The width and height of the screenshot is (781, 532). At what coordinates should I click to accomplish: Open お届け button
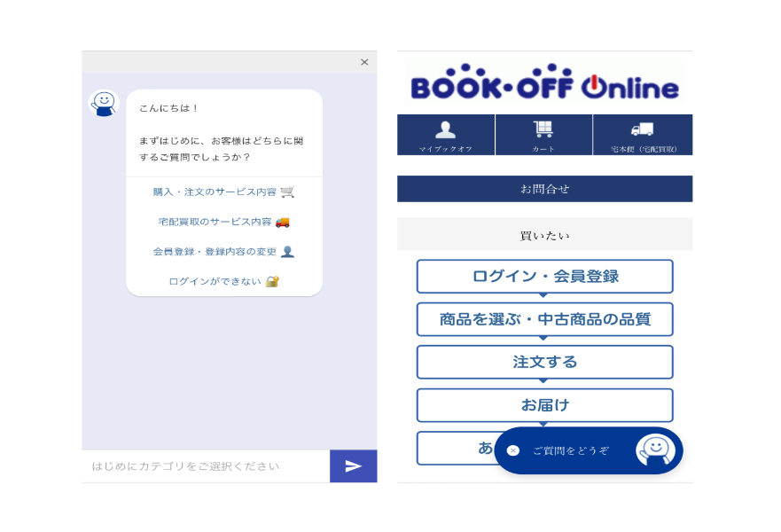pos(544,405)
